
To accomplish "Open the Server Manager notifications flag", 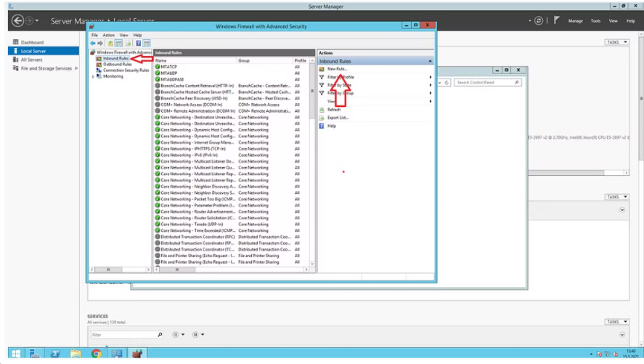I will [x=557, y=20].
